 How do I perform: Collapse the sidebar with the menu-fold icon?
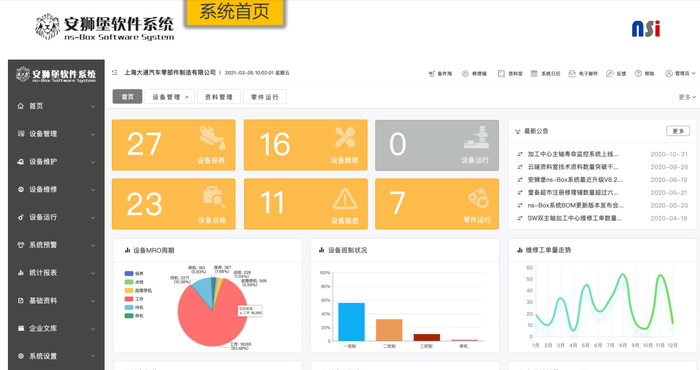[x=115, y=72]
